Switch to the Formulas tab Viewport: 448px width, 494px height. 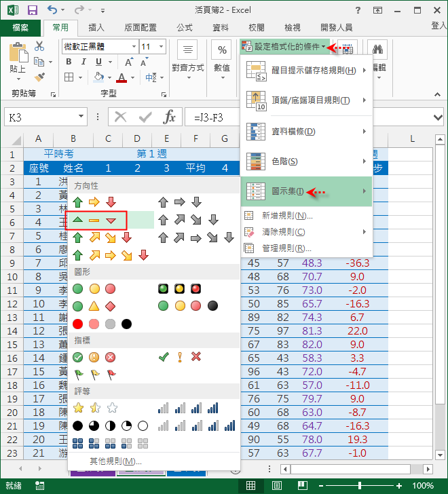coord(185,28)
